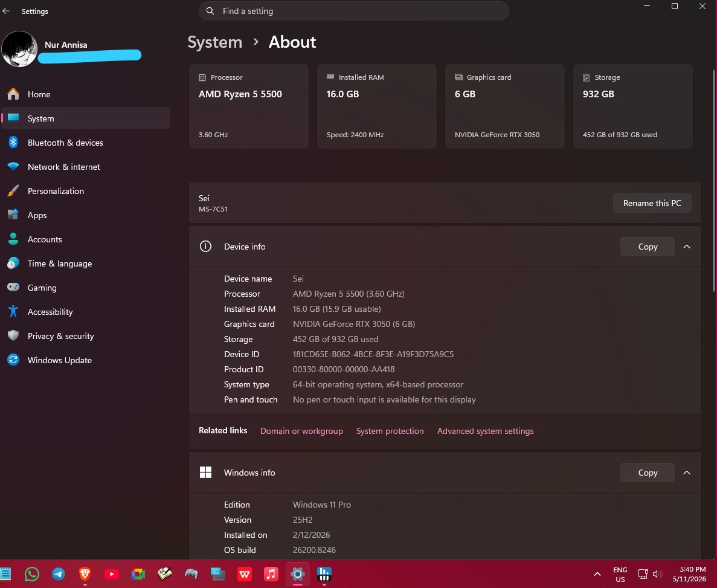
Task: Open the Storage 932 GB card
Action: [x=633, y=106]
